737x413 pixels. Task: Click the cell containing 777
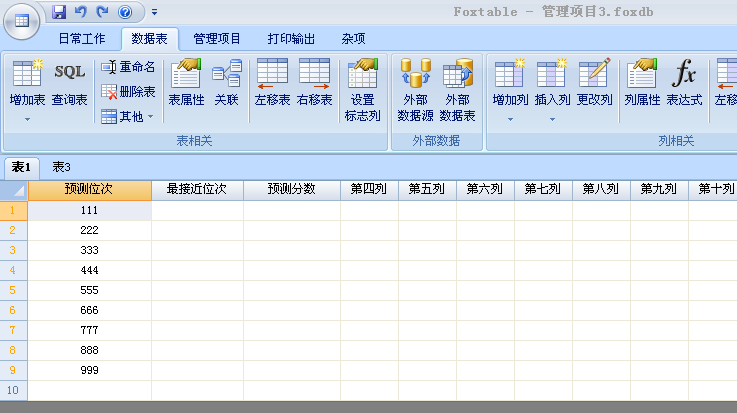[89, 330]
